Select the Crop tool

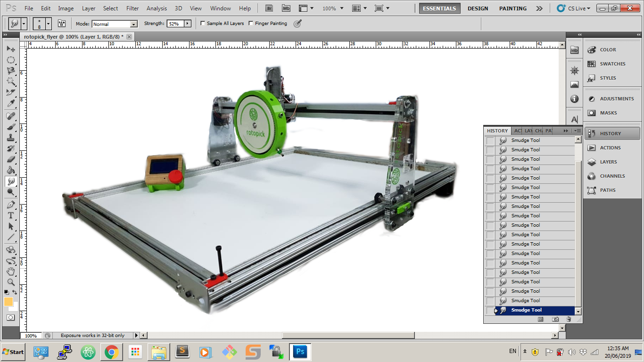(11, 92)
